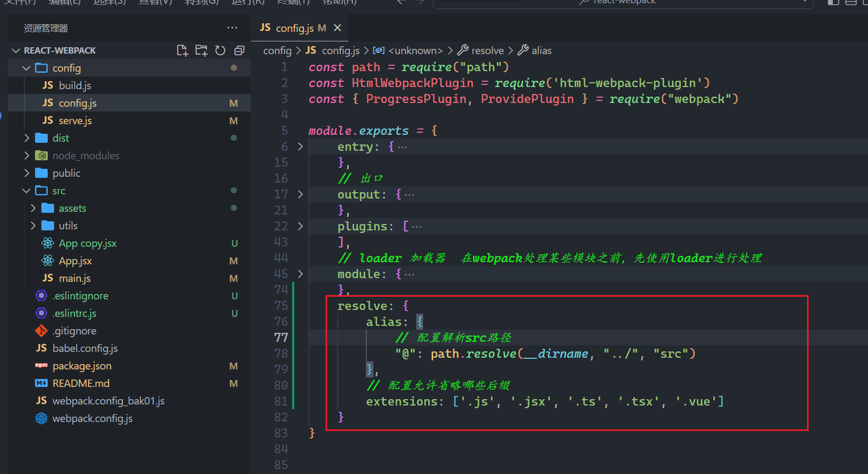Collapse the REACT-WEBPACK root section

pos(15,50)
